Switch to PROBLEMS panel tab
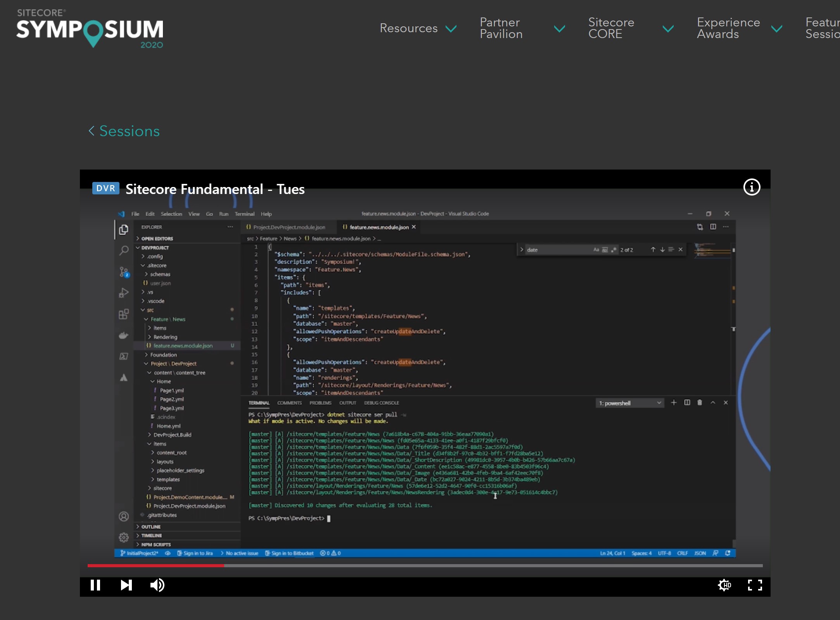 320,403
